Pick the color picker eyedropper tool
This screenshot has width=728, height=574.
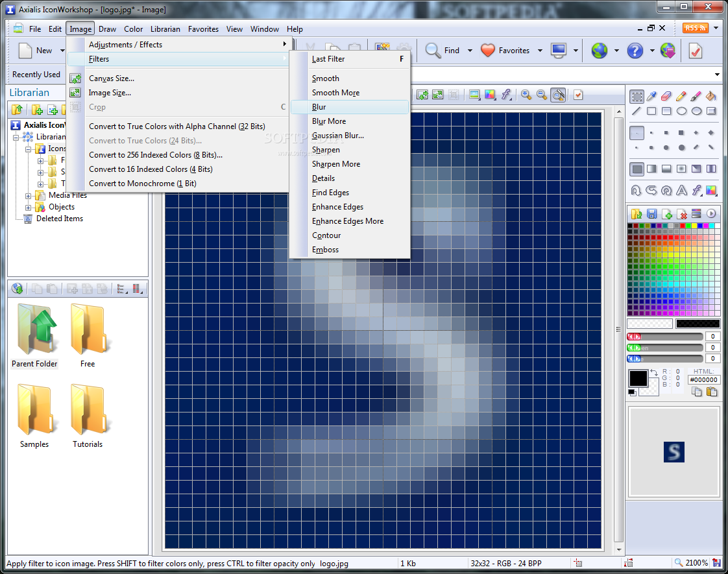click(x=651, y=97)
